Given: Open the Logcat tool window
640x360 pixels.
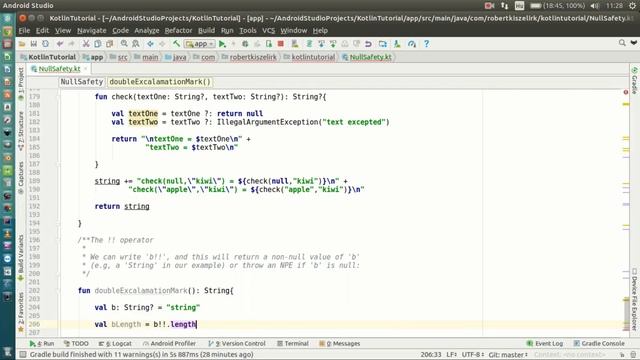Looking at the screenshot, I should tap(115, 344).
